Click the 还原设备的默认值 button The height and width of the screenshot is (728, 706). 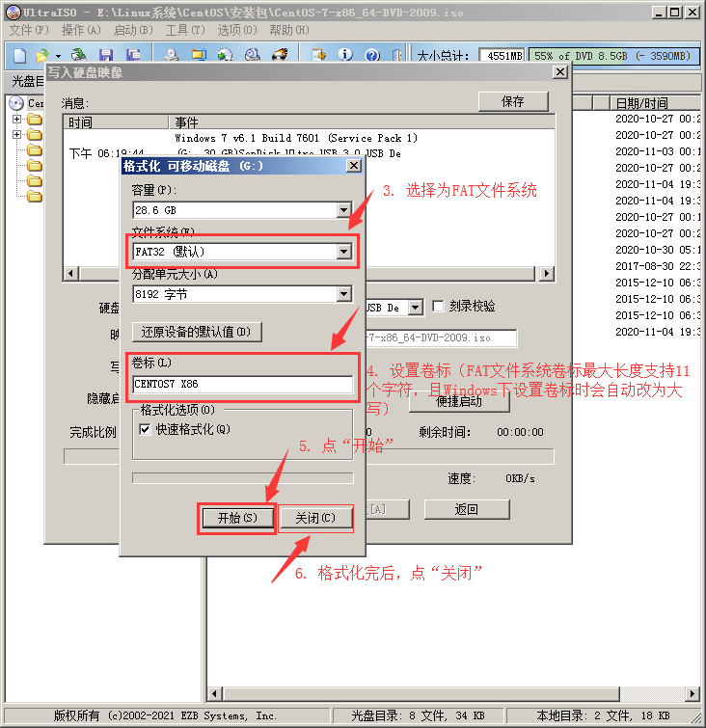tap(197, 332)
